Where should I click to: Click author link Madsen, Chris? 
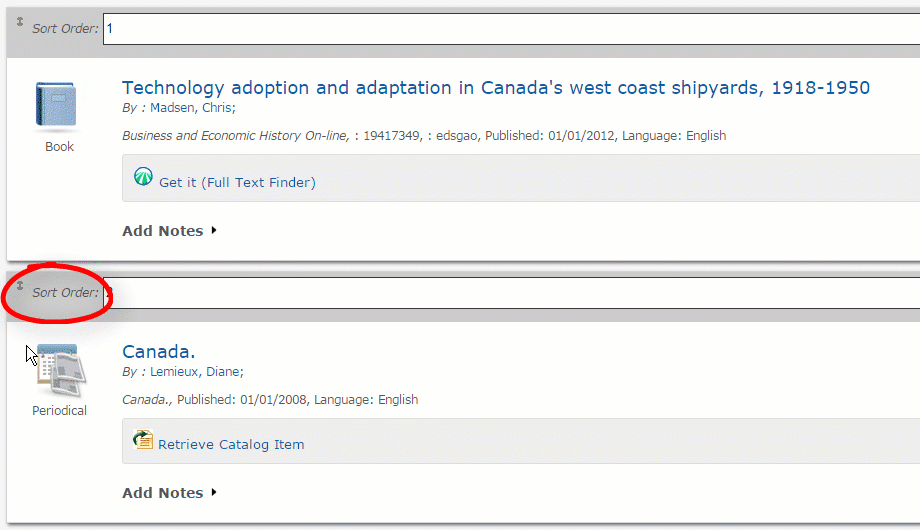(x=192, y=107)
